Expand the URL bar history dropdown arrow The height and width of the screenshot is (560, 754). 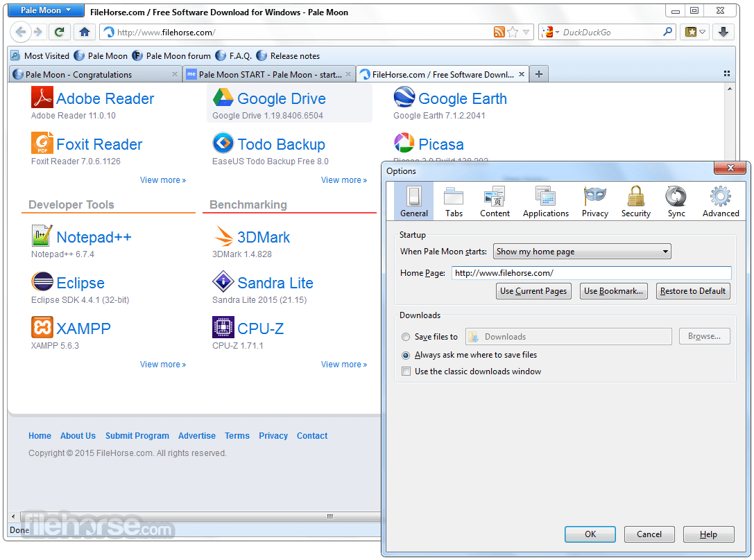click(x=526, y=32)
